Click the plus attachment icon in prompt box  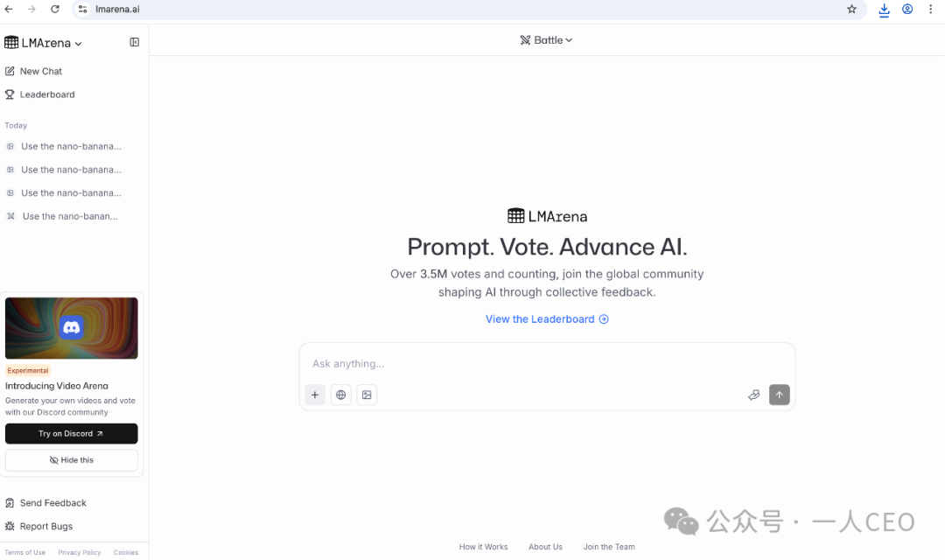[315, 395]
